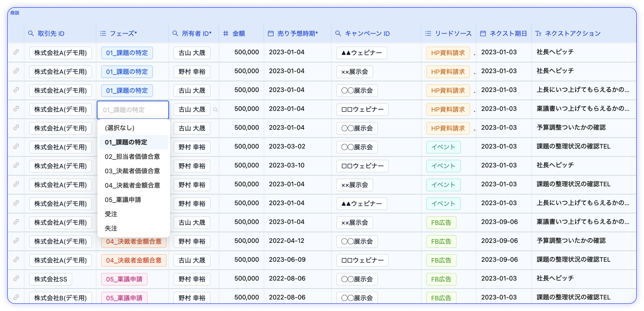Click link icon of the 株式会社B(デモ用) row
644x311 pixels.
16,297
